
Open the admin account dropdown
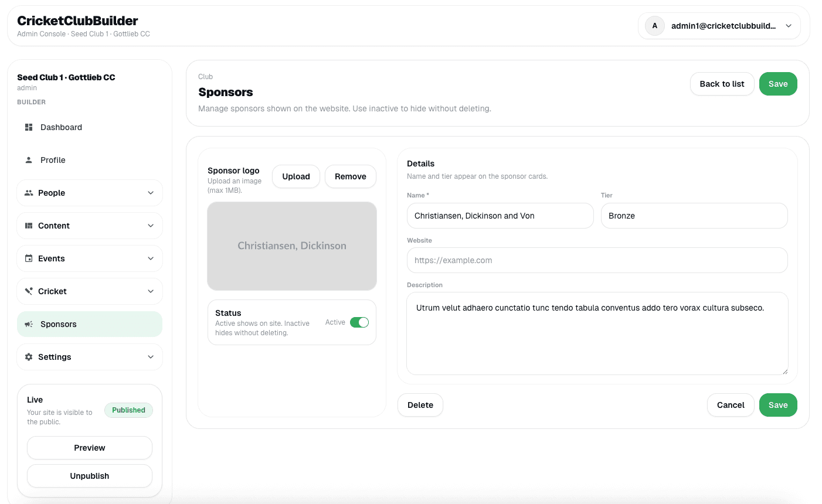(x=719, y=26)
